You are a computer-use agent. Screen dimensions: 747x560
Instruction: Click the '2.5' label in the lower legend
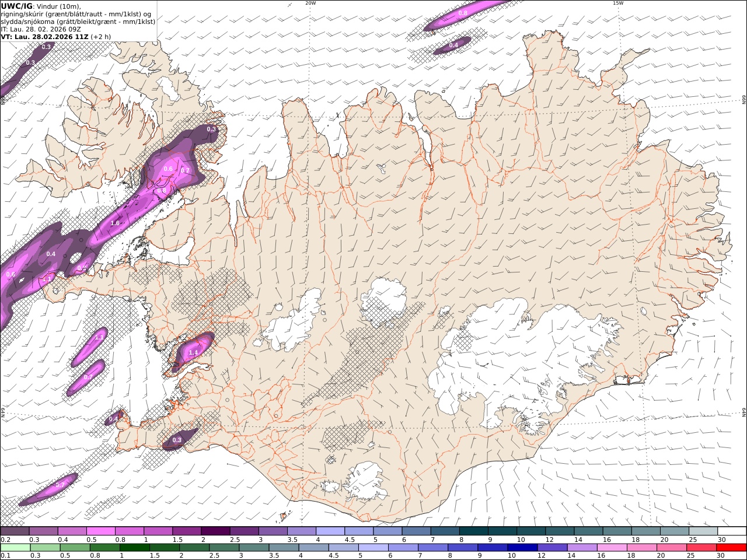click(x=214, y=556)
